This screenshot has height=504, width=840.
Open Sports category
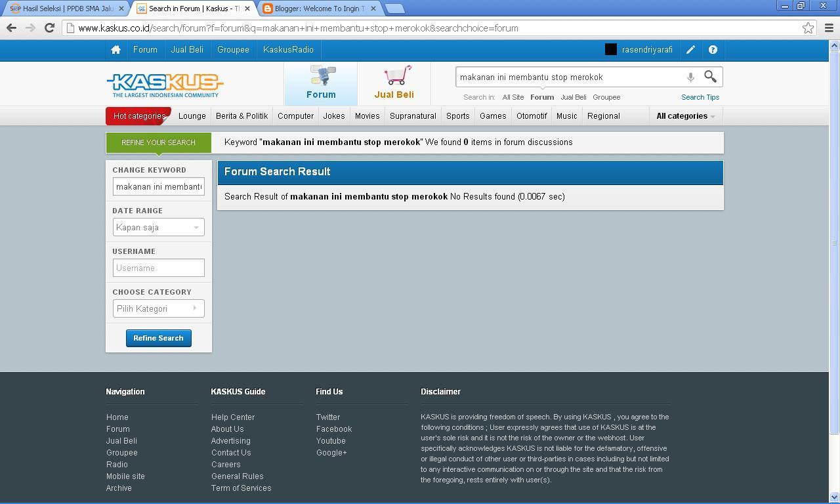458,116
